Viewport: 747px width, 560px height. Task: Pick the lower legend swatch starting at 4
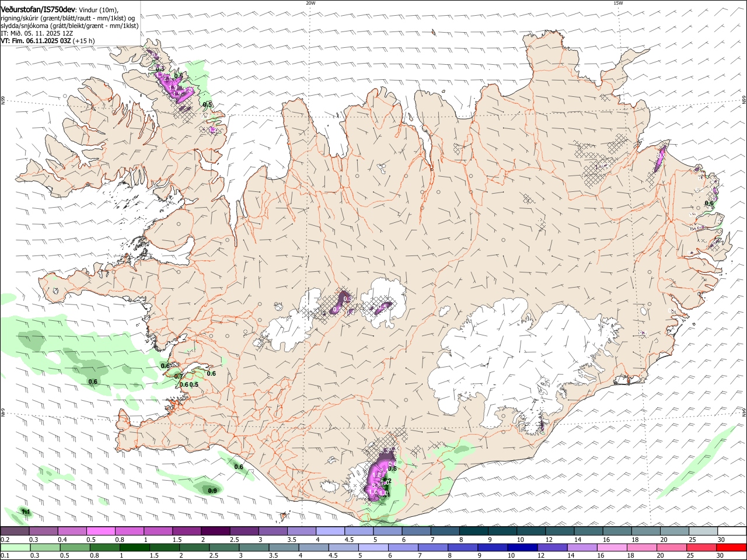313,547
